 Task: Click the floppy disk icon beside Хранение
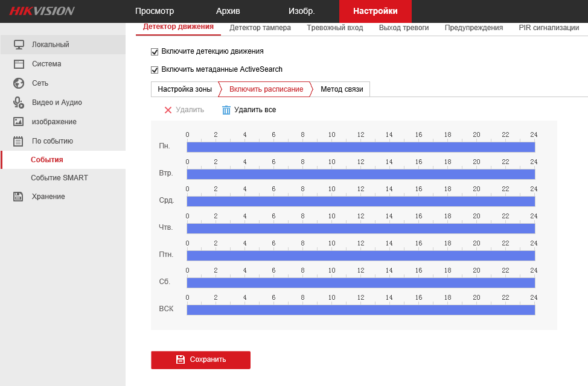18,197
